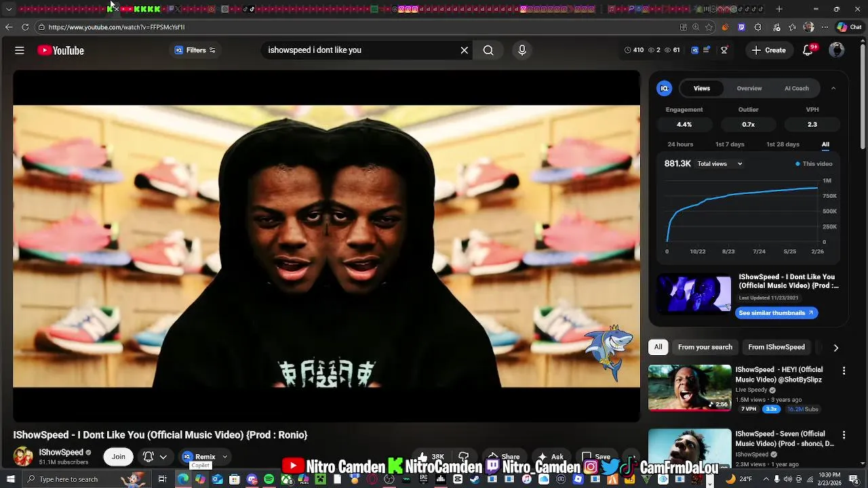Open more options for the HEY! video

pos(844,371)
